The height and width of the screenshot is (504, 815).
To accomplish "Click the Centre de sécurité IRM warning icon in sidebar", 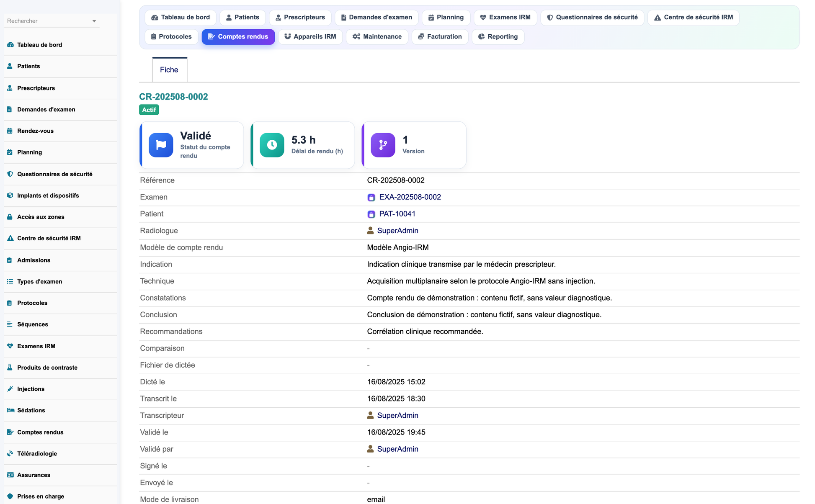I will (x=10, y=238).
